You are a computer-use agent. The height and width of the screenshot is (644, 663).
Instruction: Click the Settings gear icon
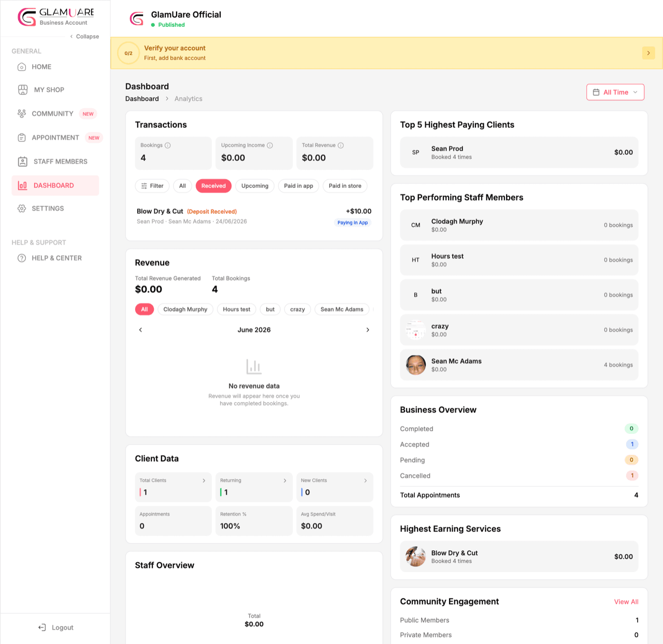pyautogui.click(x=22, y=209)
